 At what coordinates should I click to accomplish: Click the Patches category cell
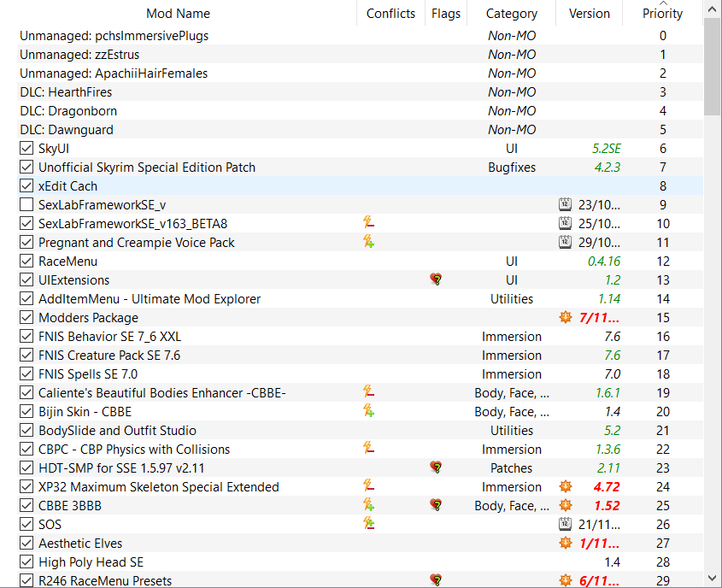[512, 467]
